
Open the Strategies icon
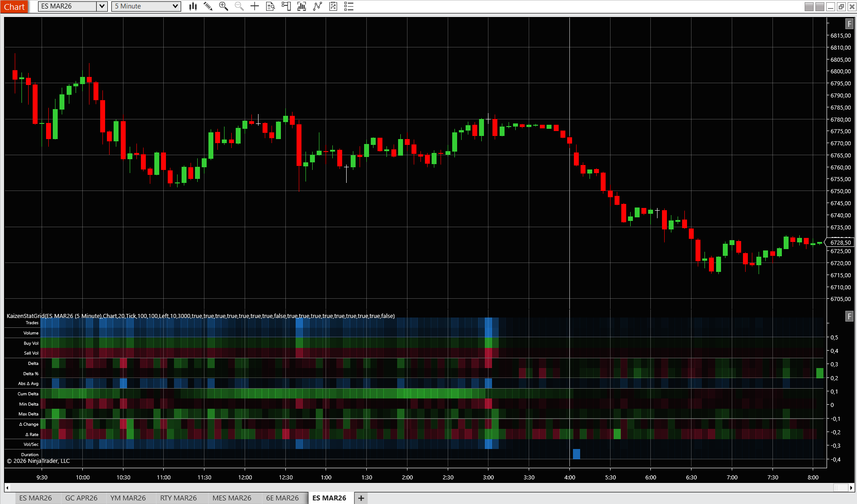(317, 6)
